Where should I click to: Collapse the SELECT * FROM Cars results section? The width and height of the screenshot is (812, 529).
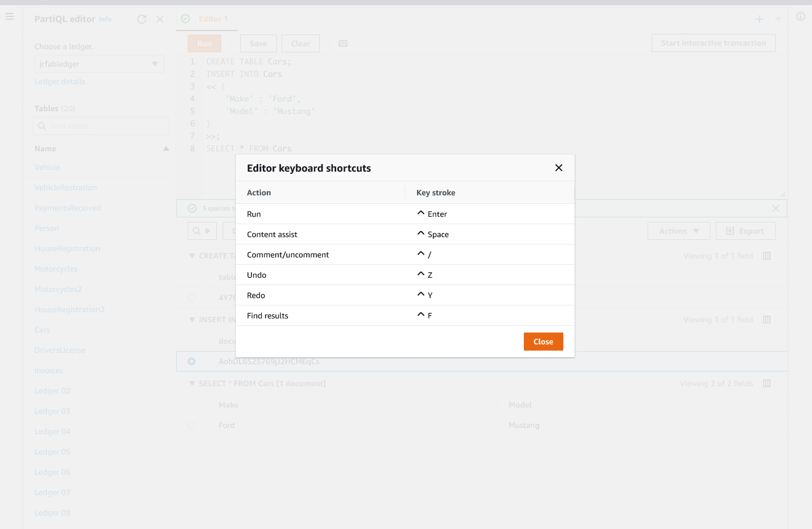click(x=192, y=383)
